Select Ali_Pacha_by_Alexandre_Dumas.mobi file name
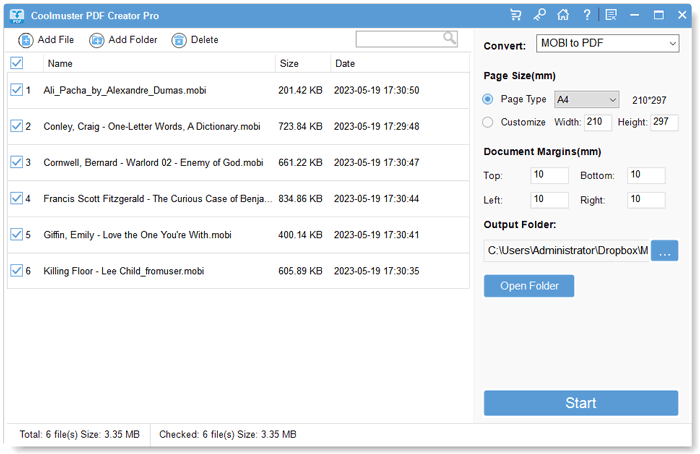The width and height of the screenshot is (700, 454). coord(125,90)
